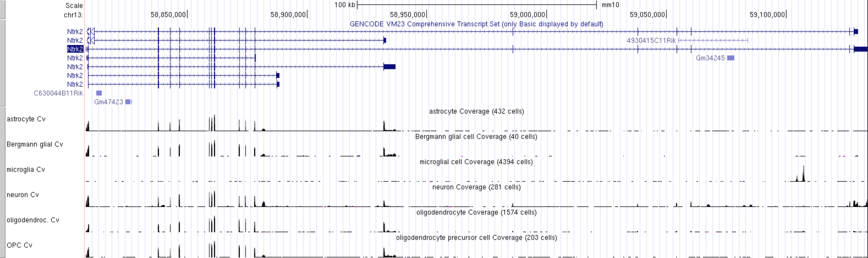Click the C630044B11Rik gene block
This screenshot has width=868, height=258.
point(99,93)
